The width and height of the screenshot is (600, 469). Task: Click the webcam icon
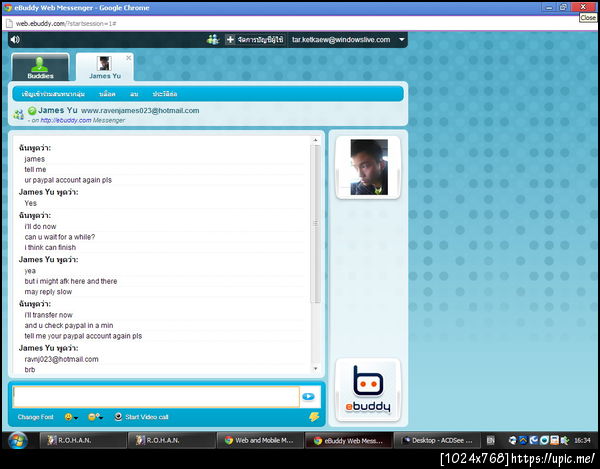[118, 417]
